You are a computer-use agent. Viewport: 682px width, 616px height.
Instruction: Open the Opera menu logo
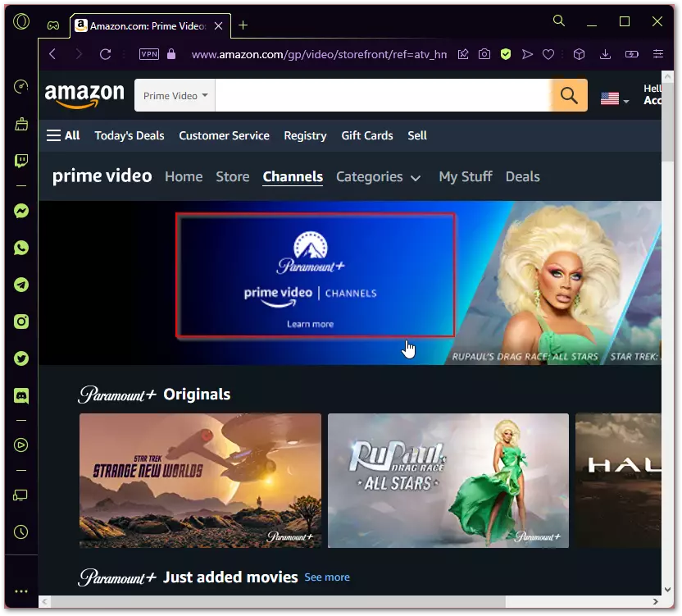pyautogui.click(x=20, y=21)
